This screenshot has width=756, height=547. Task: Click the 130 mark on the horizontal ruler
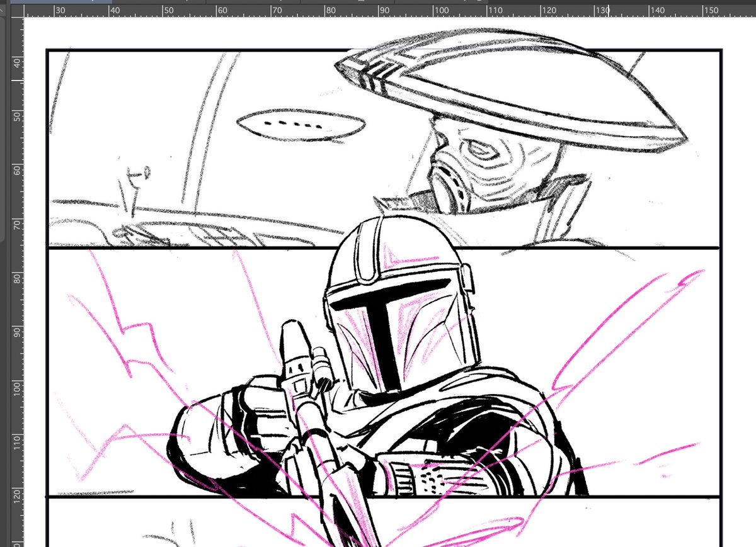[602, 10]
